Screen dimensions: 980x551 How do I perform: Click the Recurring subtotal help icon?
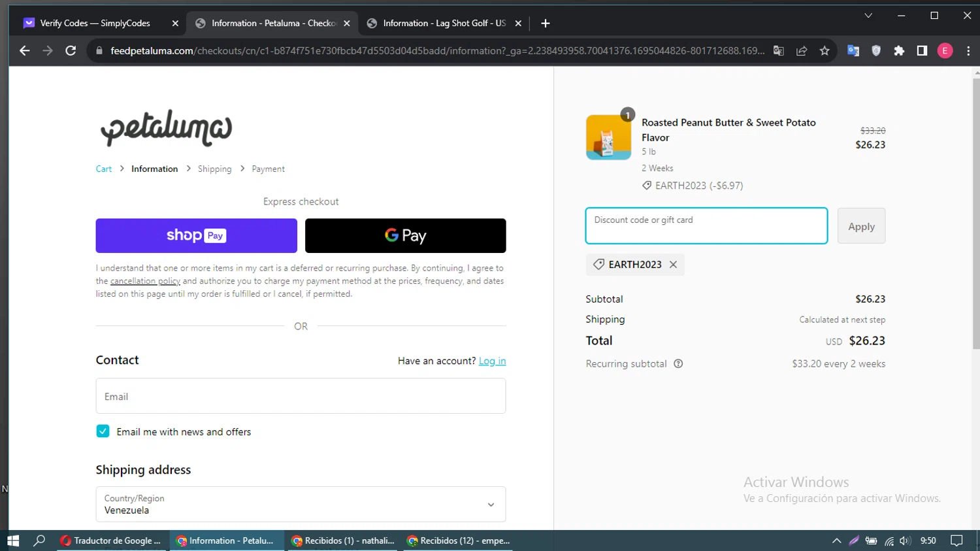(x=678, y=364)
